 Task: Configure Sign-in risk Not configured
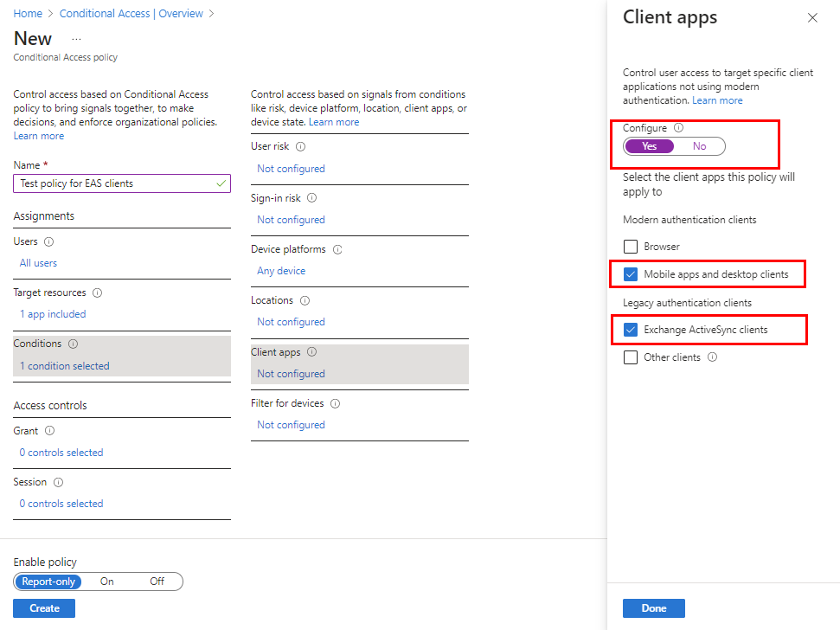[x=291, y=220]
